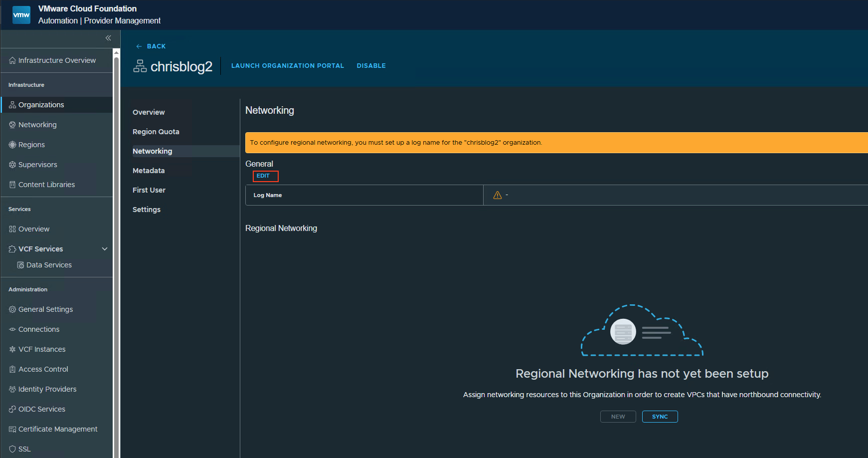Click the OIDC Services icon
Viewport: 868px width, 458px height.
[12, 409]
